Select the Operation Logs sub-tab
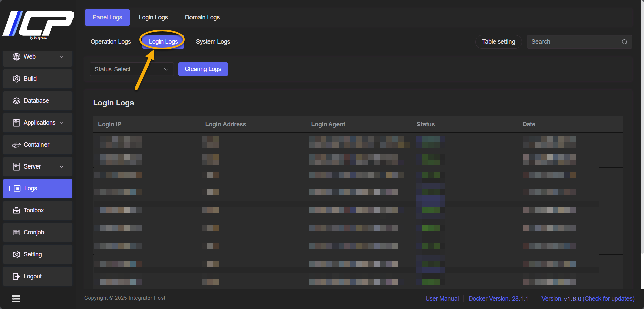644x309 pixels. [111, 42]
